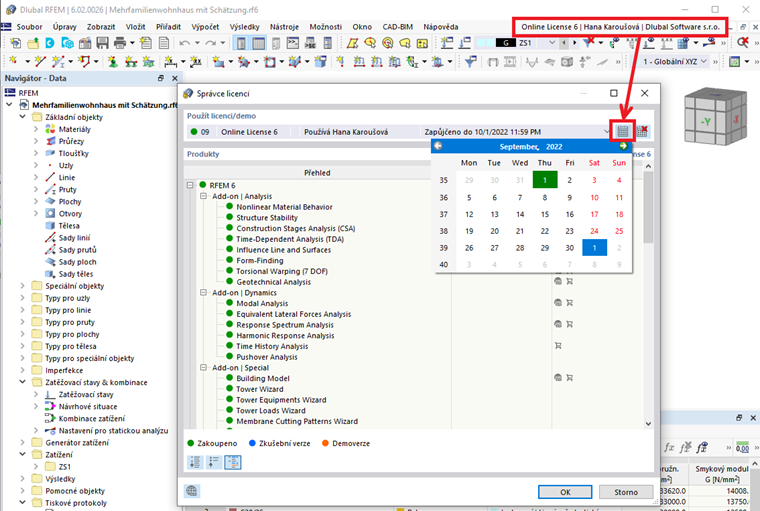The image size is (760, 511).
Task: Click the new node tool icon
Action: pos(13,62)
